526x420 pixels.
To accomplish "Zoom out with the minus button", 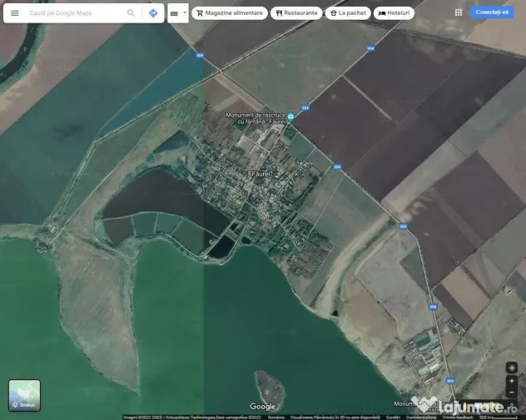I will click(x=511, y=393).
